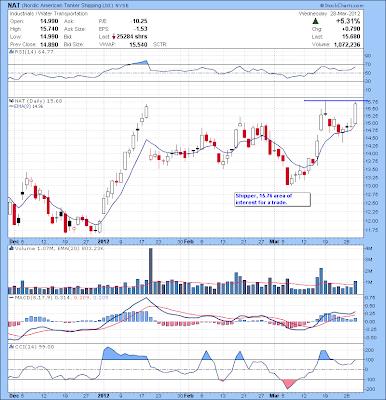Click the 25284 shrs last-trade size
The width and height of the screenshot is (386, 400).
coord(132,37)
